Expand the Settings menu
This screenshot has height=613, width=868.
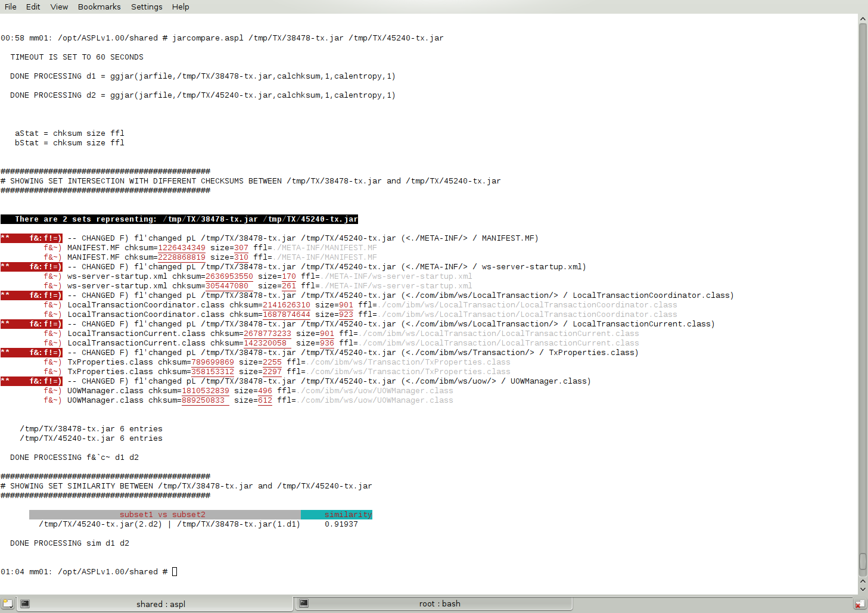147,7
